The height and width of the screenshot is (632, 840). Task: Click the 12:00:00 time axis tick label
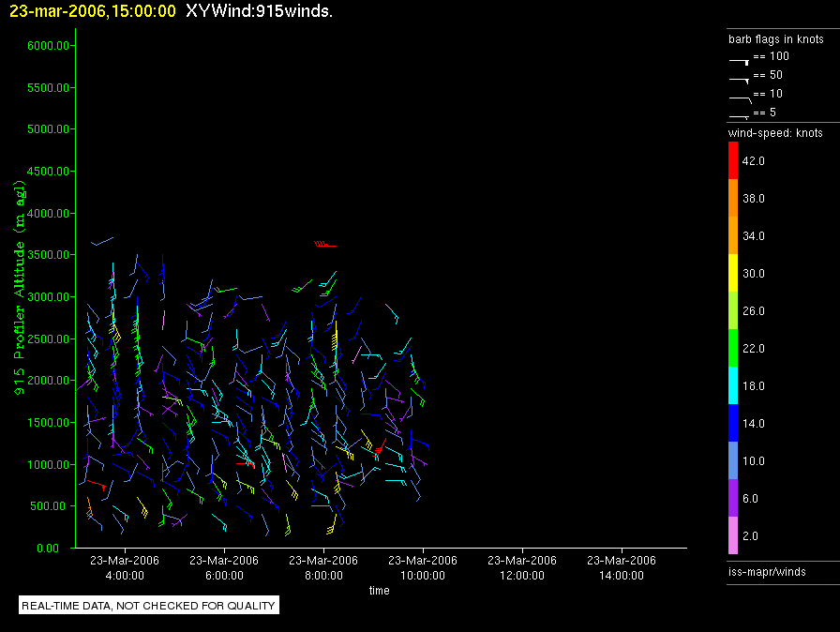tap(522, 568)
